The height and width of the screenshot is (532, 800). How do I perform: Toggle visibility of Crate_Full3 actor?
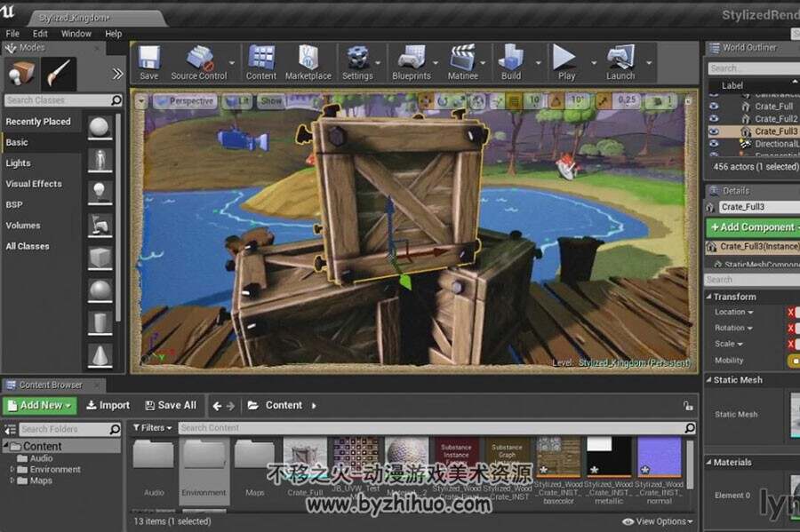coord(714,131)
